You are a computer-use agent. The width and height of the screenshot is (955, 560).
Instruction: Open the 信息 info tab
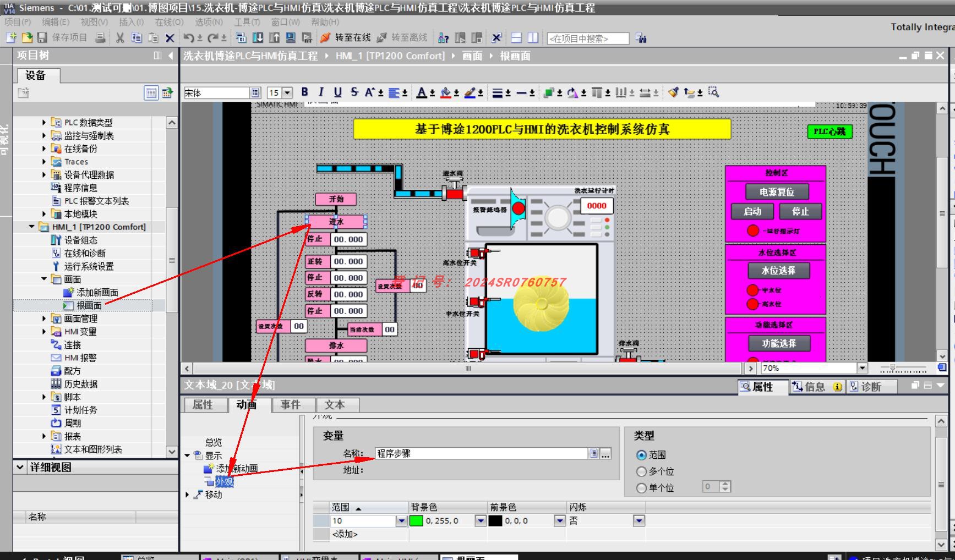pos(816,387)
